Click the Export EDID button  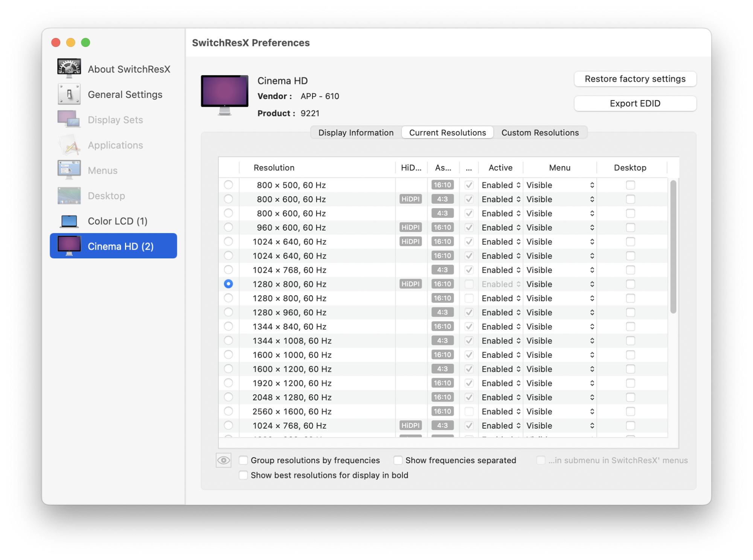(635, 104)
